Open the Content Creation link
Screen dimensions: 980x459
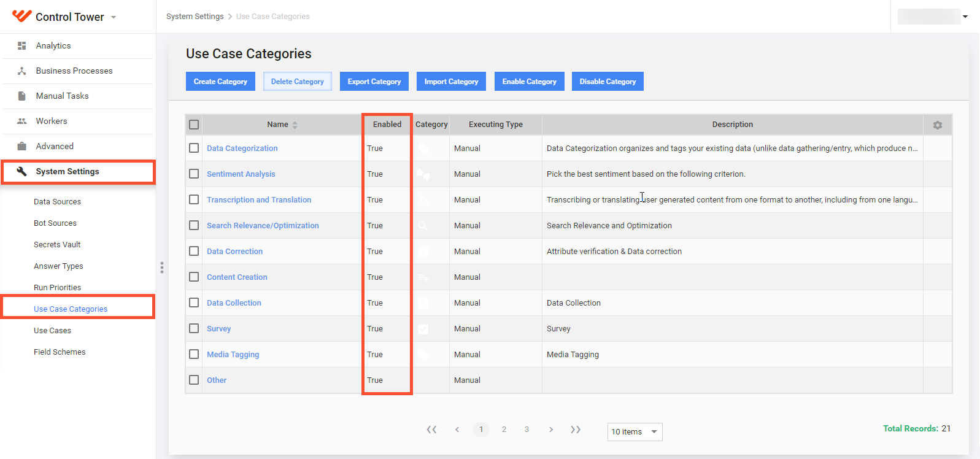pos(237,277)
